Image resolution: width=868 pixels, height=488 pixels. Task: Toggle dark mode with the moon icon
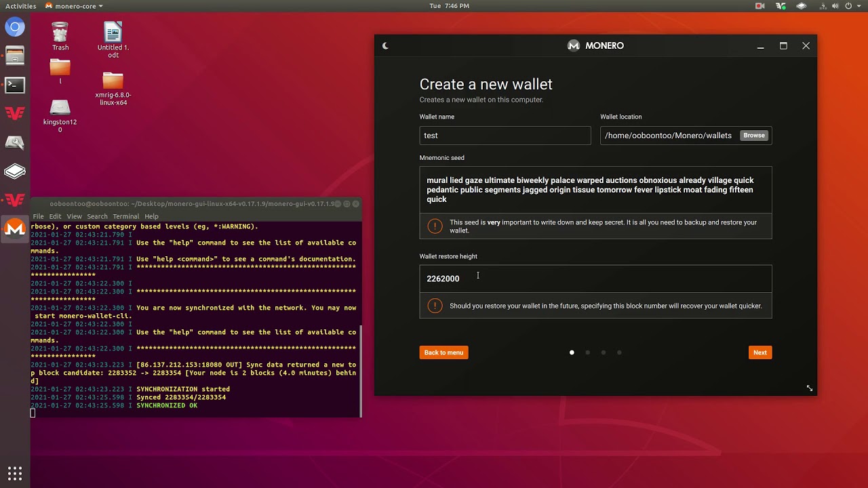click(x=385, y=45)
